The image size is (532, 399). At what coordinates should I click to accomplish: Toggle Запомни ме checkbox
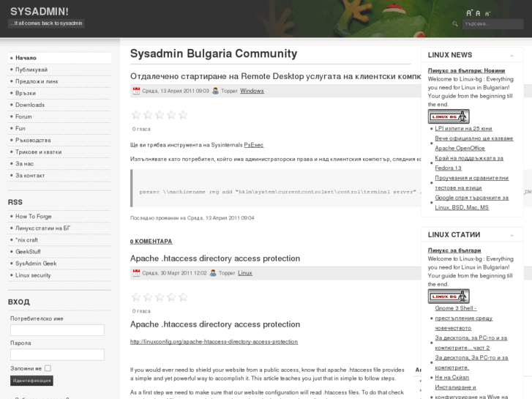tap(48, 368)
